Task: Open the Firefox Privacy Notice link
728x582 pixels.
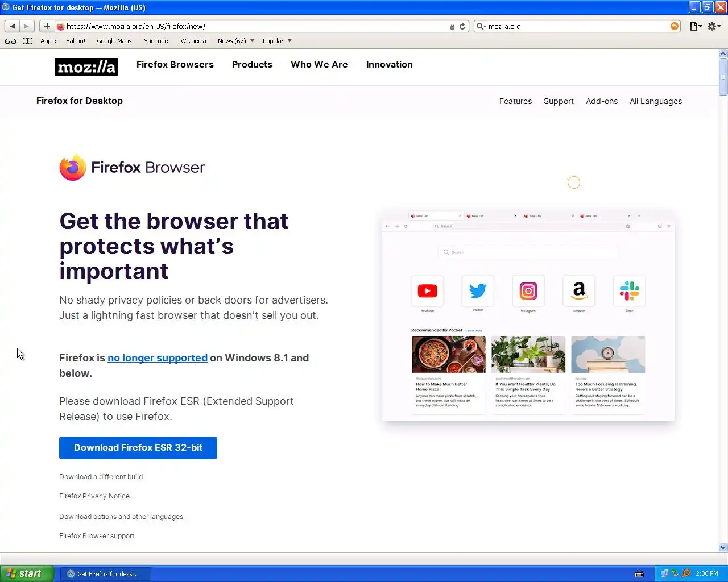Action: (x=94, y=496)
